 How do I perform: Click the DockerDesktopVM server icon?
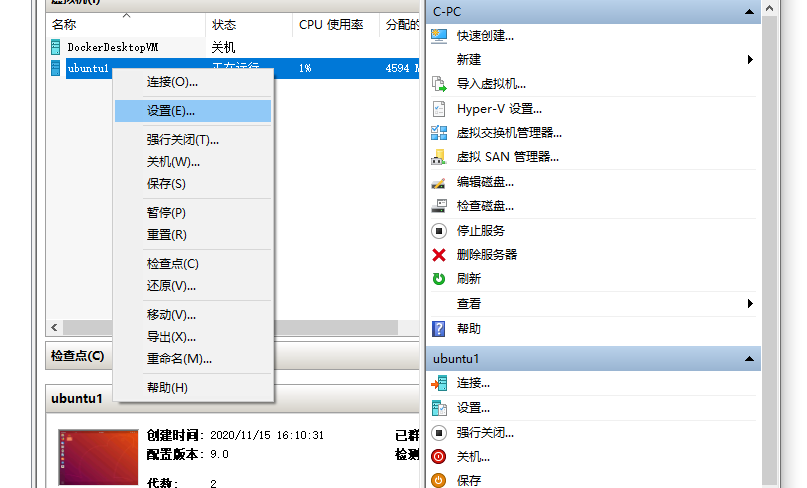(x=56, y=47)
